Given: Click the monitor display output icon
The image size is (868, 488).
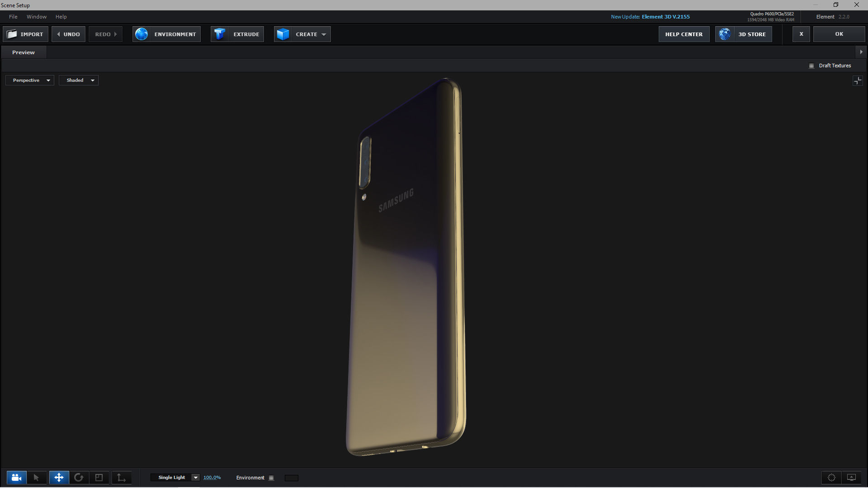Looking at the screenshot, I should pos(851,478).
